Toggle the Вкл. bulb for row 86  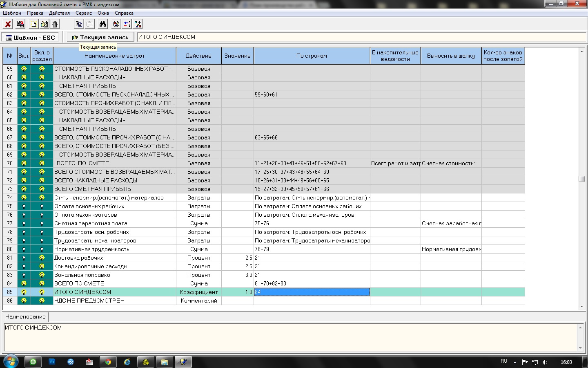tap(24, 301)
